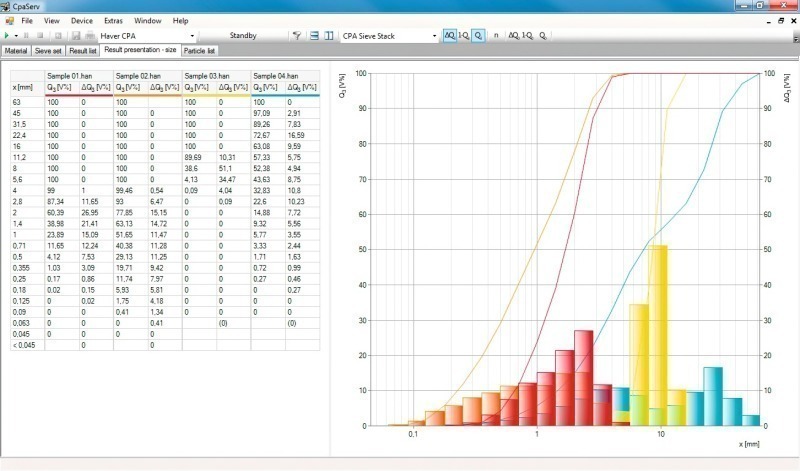800x471 pixels.
Task: Click the Stop measurement icon
Action: 40,36
